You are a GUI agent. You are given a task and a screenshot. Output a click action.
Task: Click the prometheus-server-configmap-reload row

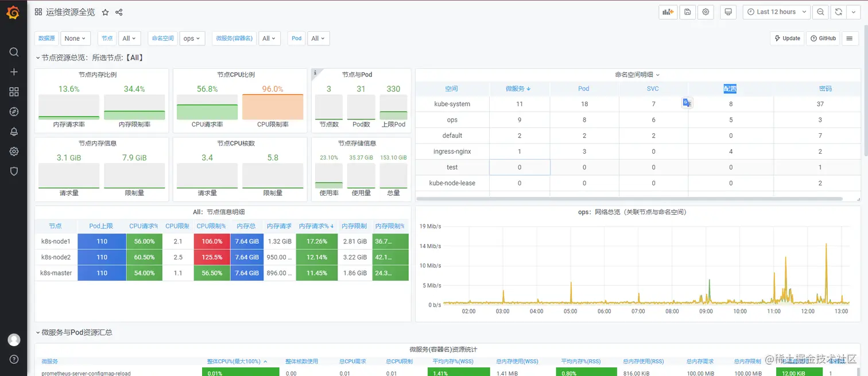click(x=86, y=373)
